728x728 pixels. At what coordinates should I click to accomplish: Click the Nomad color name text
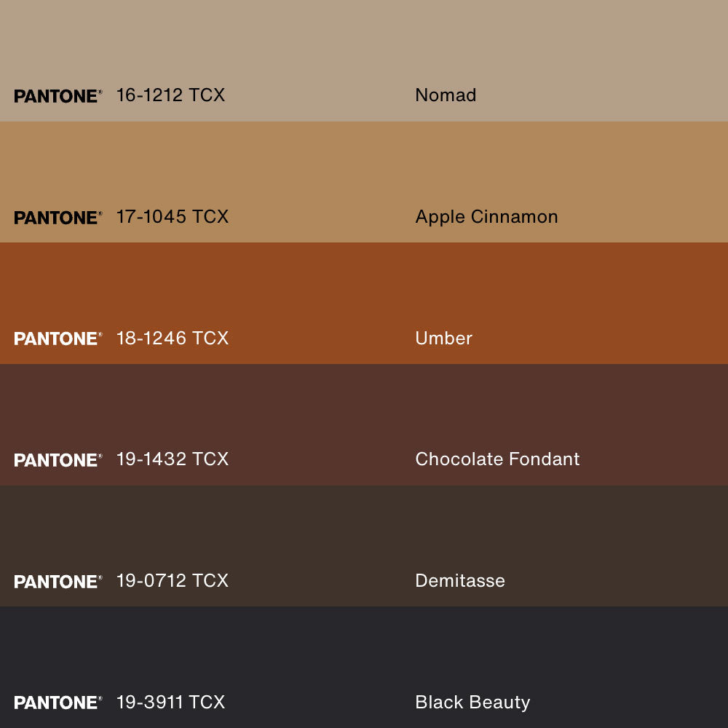[446, 95]
